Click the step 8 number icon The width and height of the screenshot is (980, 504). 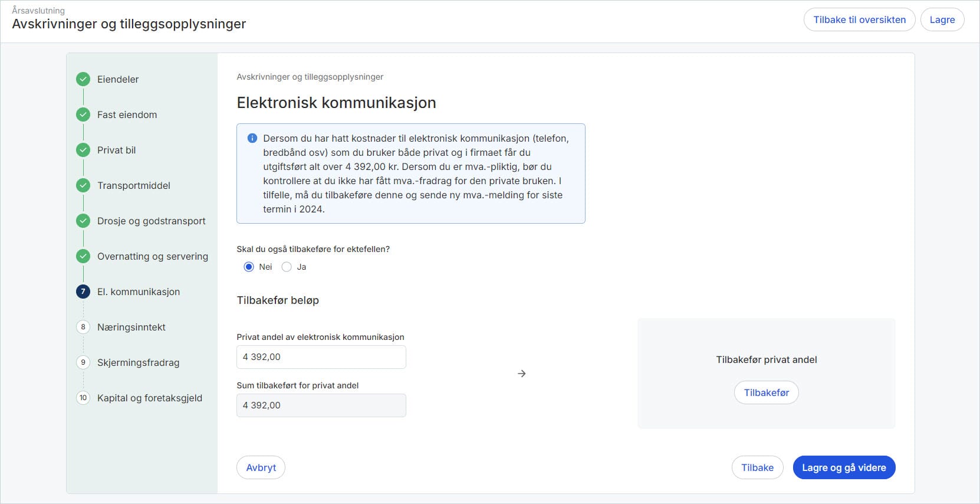tap(83, 327)
